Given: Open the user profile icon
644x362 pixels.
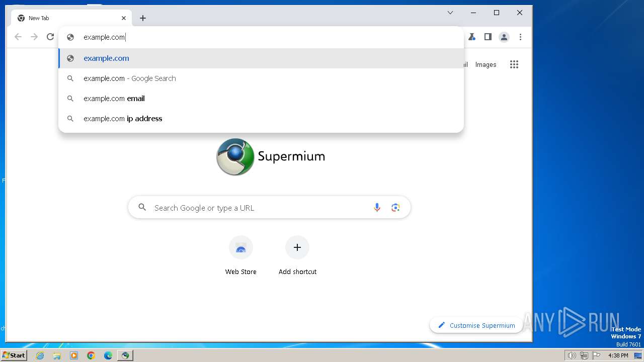Looking at the screenshot, I should pos(504,37).
